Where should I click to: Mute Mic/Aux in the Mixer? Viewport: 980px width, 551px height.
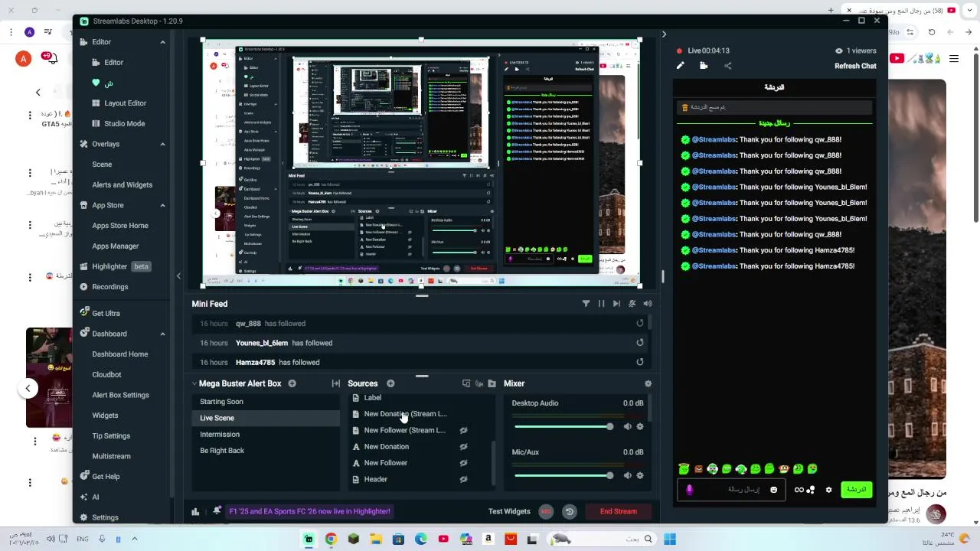[x=627, y=475]
